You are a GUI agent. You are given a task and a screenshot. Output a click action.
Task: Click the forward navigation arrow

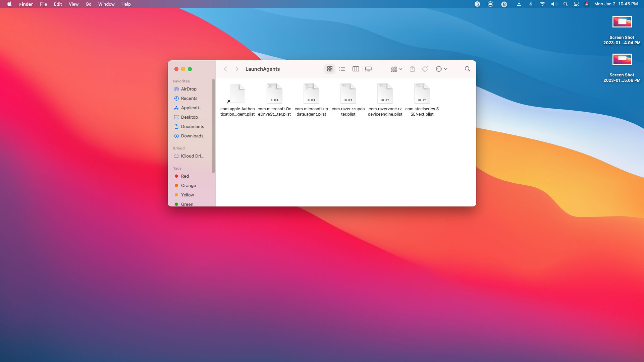237,69
